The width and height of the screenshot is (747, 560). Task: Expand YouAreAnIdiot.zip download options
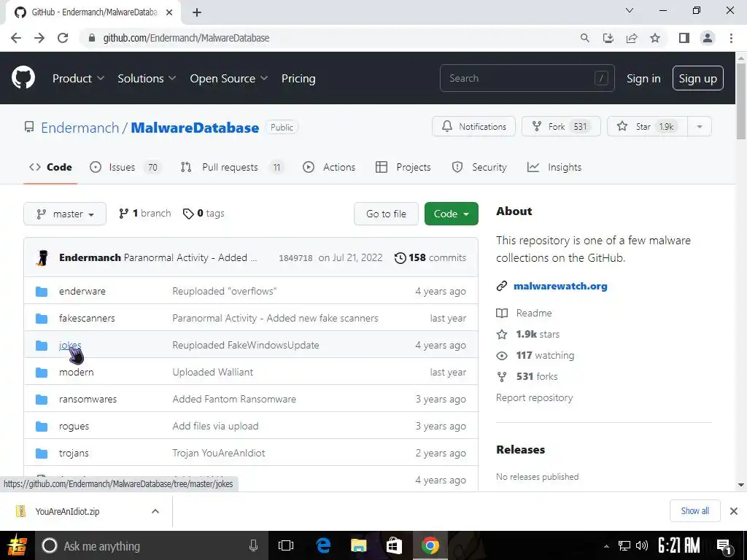[x=155, y=511]
